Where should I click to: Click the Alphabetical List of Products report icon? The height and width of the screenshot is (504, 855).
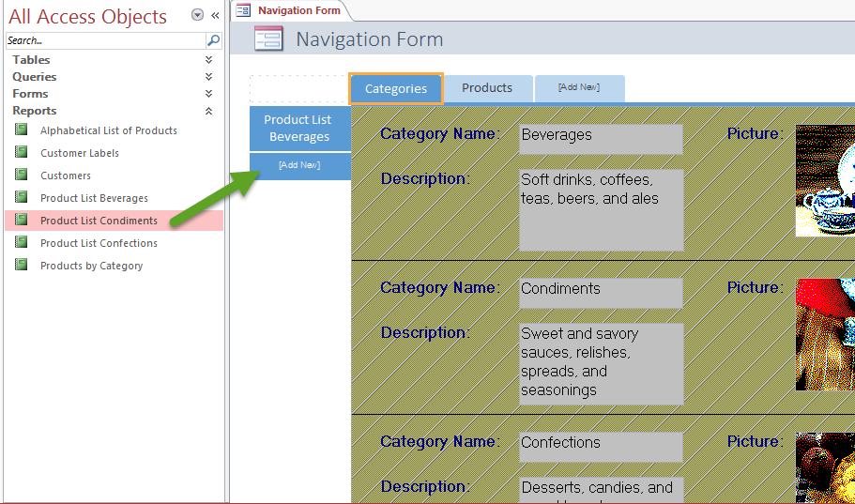pyautogui.click(x=21, y=130)
